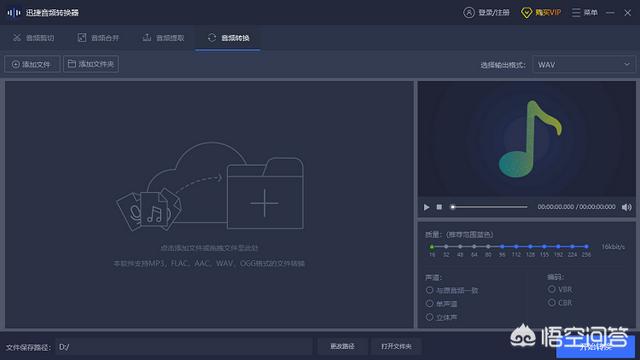Image resolution: width=640 pixels, height=360 pixels.
Task: Select the 音频转换 (audio convert) tab
Action: coord(228,38)
